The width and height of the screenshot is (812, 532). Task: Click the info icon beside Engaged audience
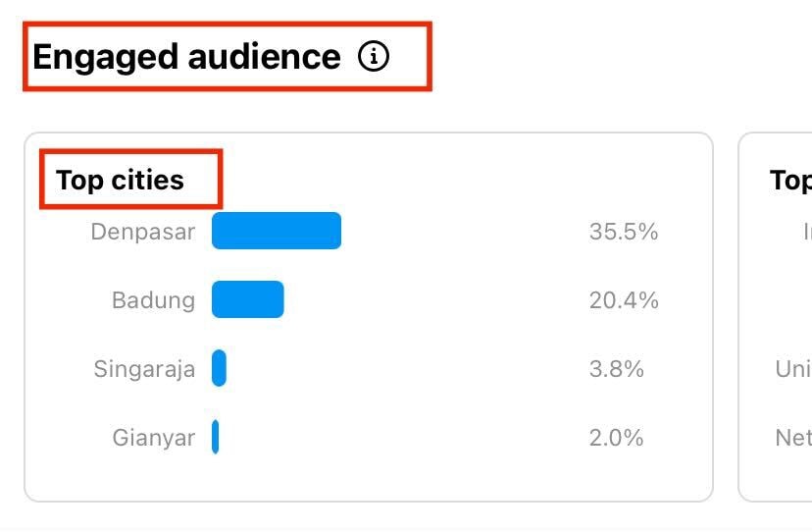[x=374, y=57]
